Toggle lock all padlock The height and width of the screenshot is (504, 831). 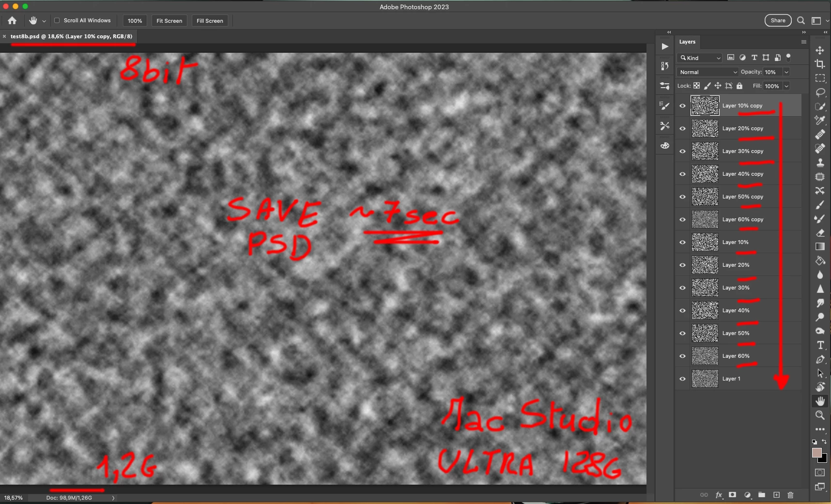pos(739,86)
